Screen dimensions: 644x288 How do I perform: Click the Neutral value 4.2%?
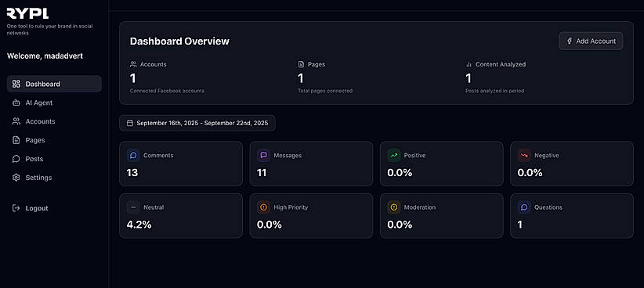coord(139,225)
